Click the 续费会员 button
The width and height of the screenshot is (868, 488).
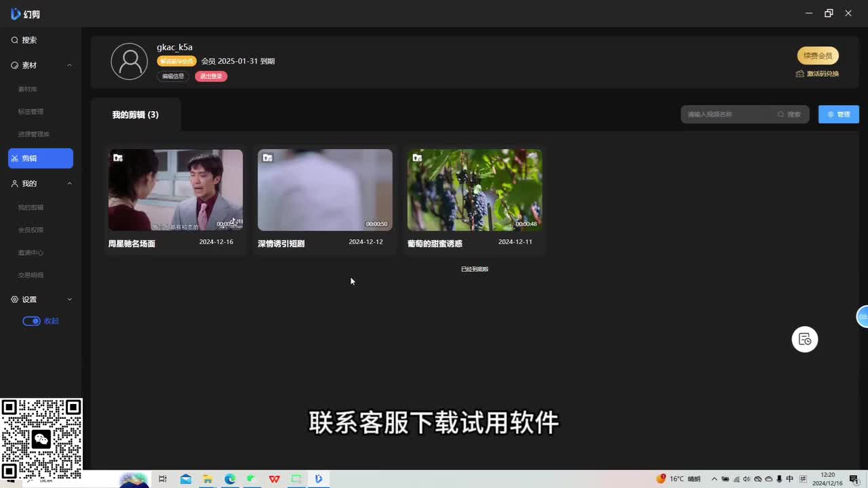pyautogui.click(x=817, y=56)
